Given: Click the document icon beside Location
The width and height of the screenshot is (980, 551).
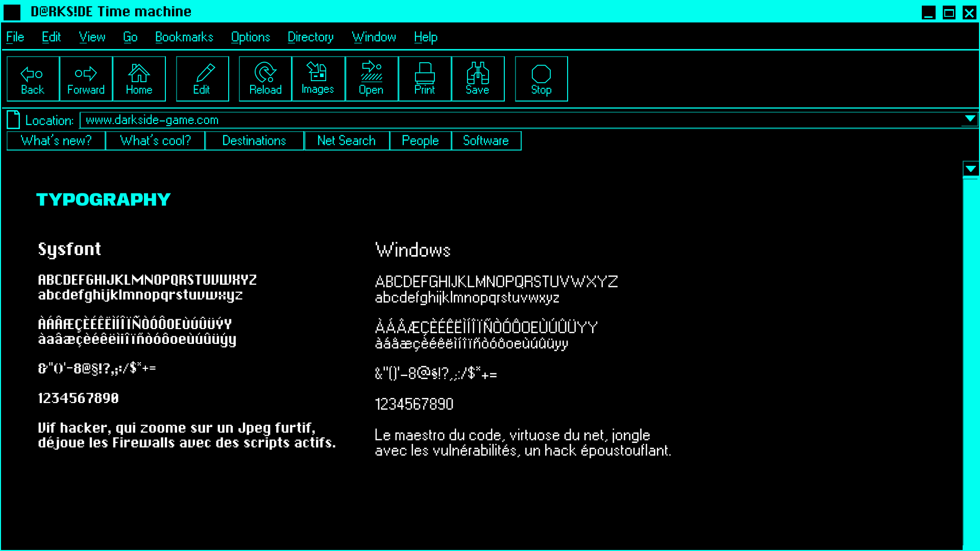Looking at the screenshot, I should (x=14, y=120).
